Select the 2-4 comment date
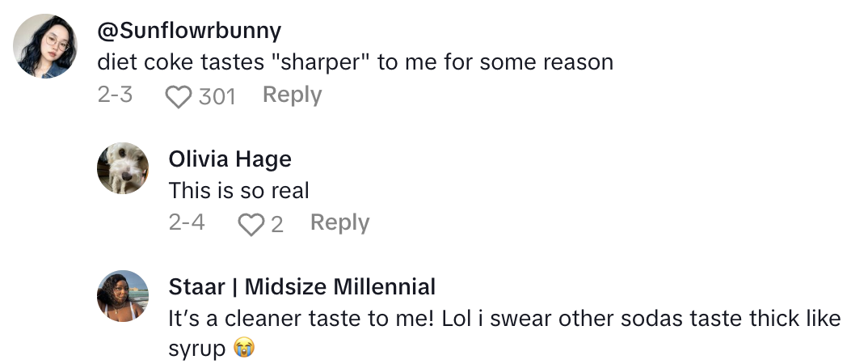This screenshot has width=868, height=364. point(187,222)
